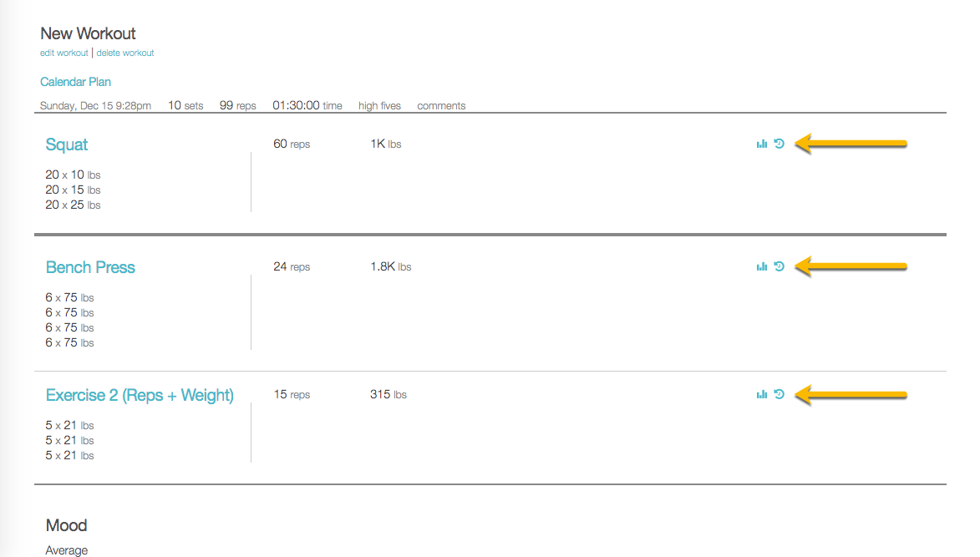Click the New Workout heading
The width and height of the screenshot is (980, 557).
coord(88,33)
